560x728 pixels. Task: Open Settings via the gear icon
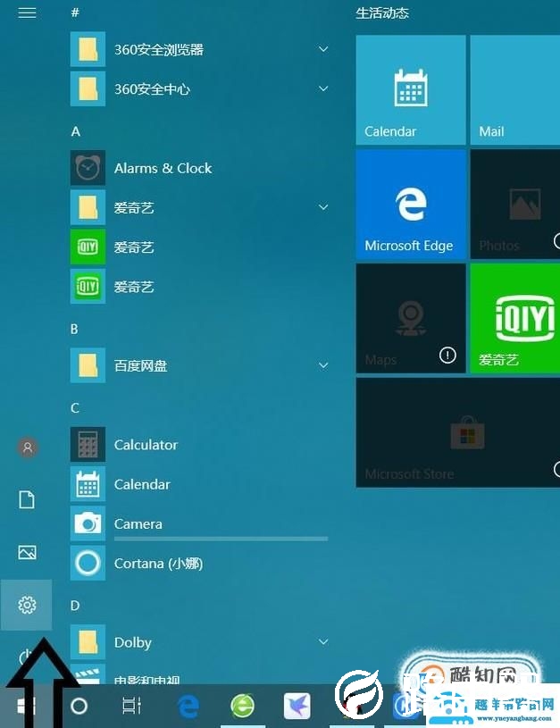click(27, 605)
